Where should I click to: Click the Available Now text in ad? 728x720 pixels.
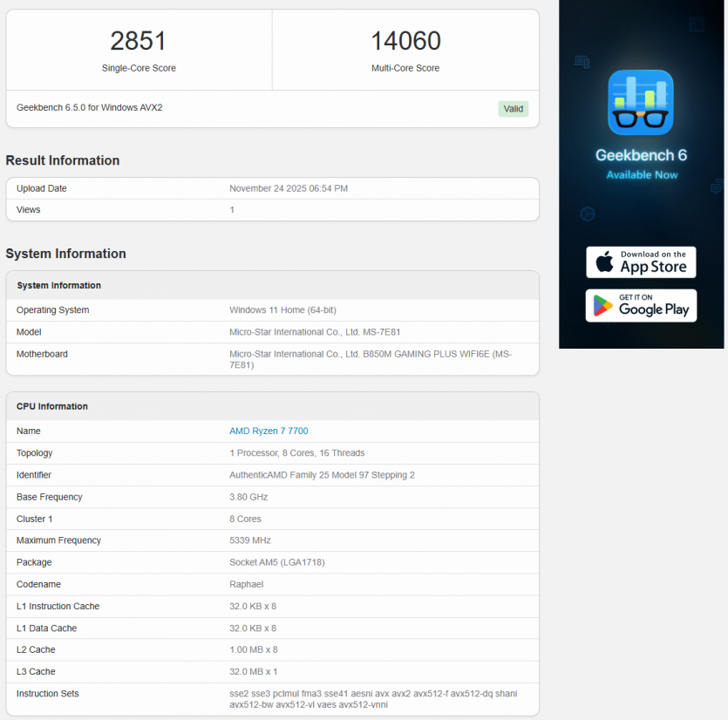pos(641,174)
